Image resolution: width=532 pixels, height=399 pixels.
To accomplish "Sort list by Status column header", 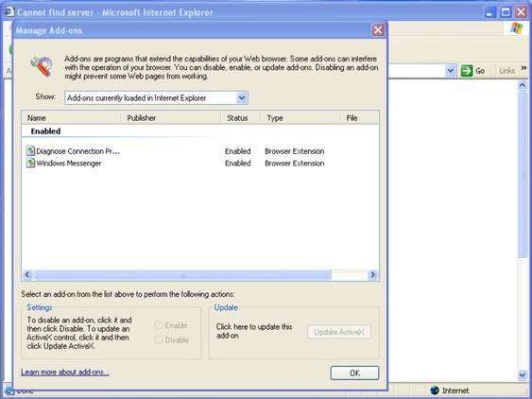I will tap(240, 118).
